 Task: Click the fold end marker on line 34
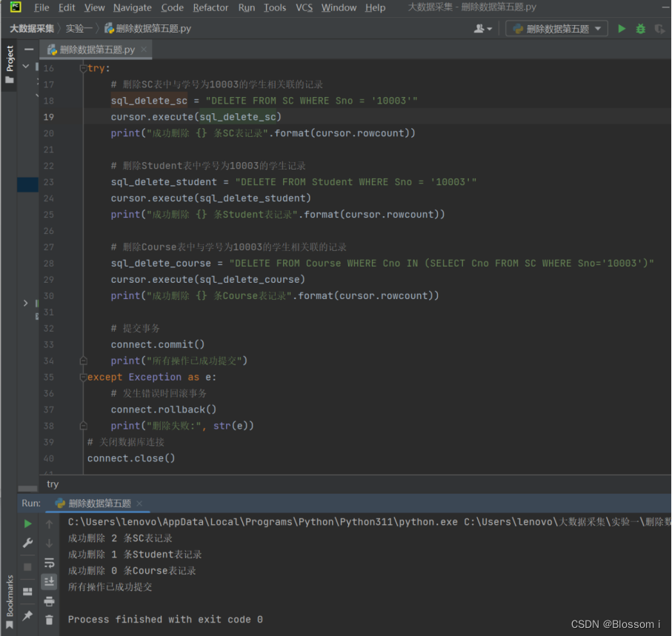coord(83,361)
